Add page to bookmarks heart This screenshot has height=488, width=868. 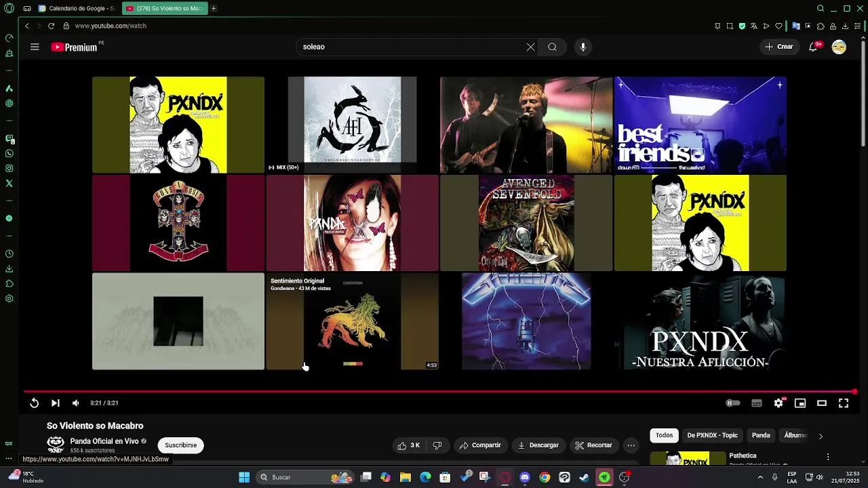(x=778, y=26)
